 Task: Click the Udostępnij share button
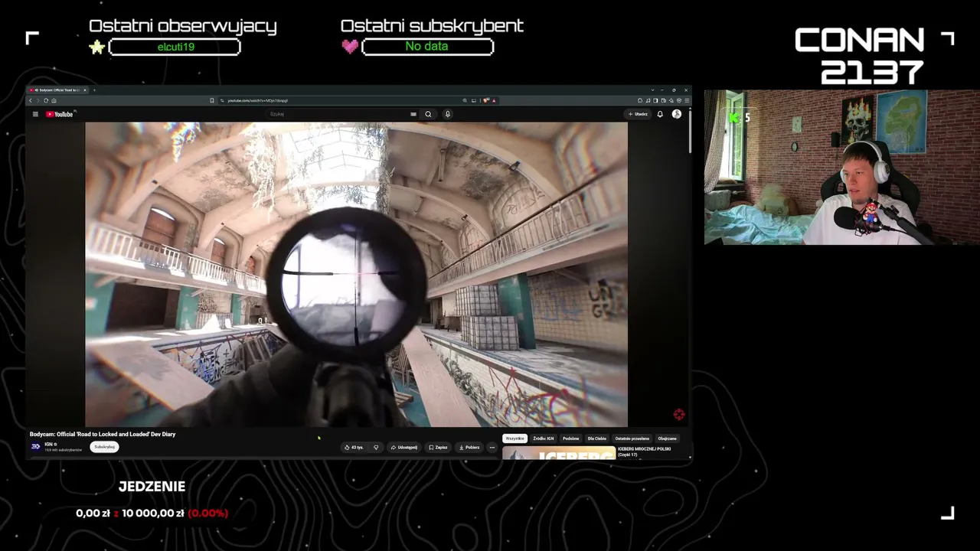(404, 447)
